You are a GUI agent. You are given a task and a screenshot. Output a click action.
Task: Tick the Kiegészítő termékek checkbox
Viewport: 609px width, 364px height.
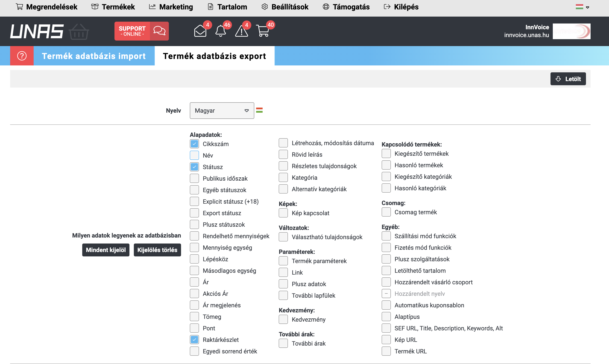[x=386, y=153]
